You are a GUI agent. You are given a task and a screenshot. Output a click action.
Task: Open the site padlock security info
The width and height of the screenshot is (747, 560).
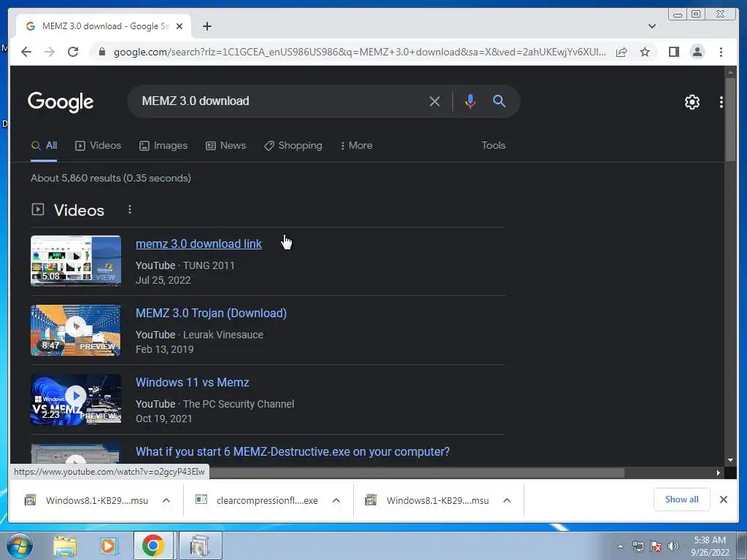(x=101, y=52)
